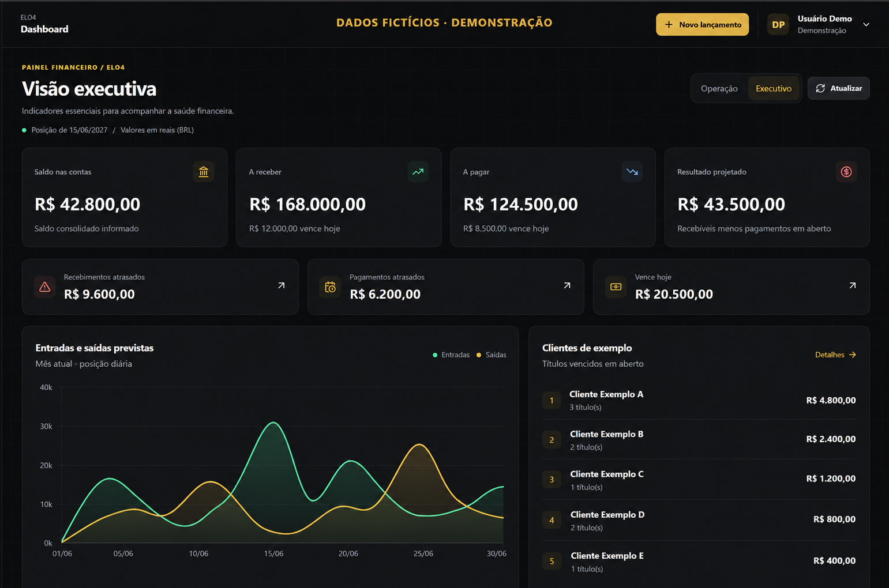Screen dimensions: 889x588
Task: Click the dollar coin icon on Resultado projetado
Action: 846,172
